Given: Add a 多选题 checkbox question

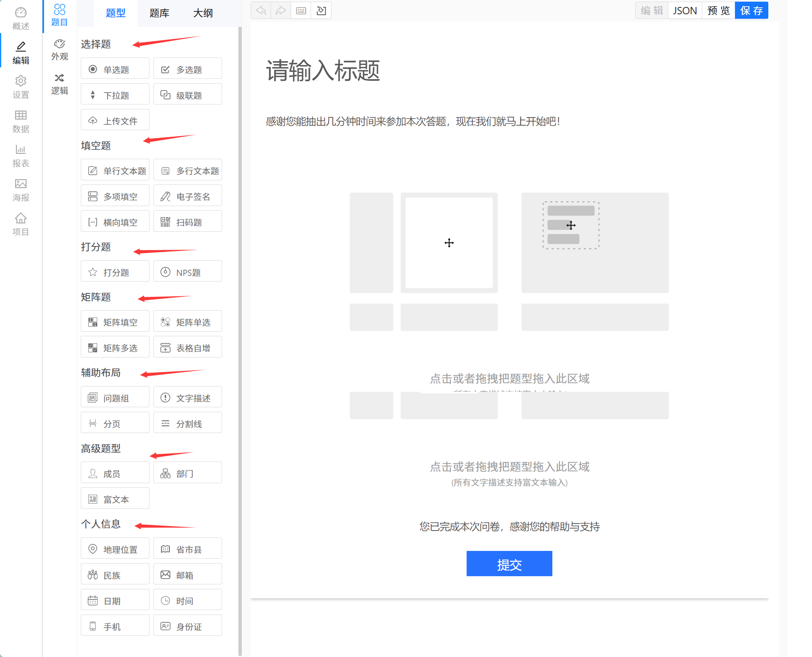Looking at the screenshot, I should (x=188, y=69).
